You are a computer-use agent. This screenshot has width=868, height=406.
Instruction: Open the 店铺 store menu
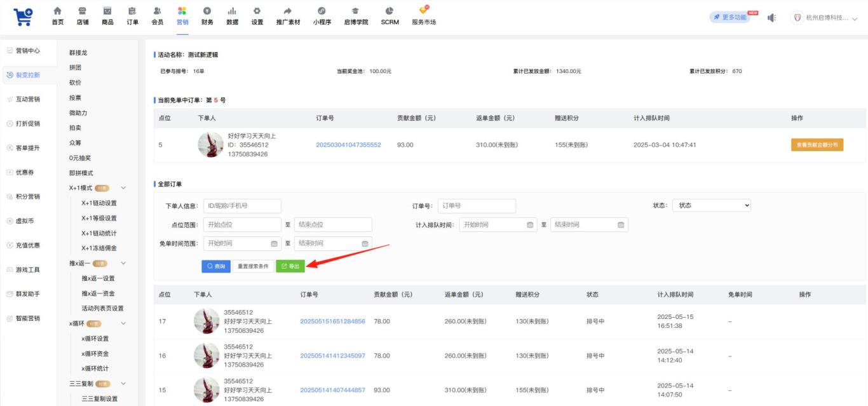[83, 17]
